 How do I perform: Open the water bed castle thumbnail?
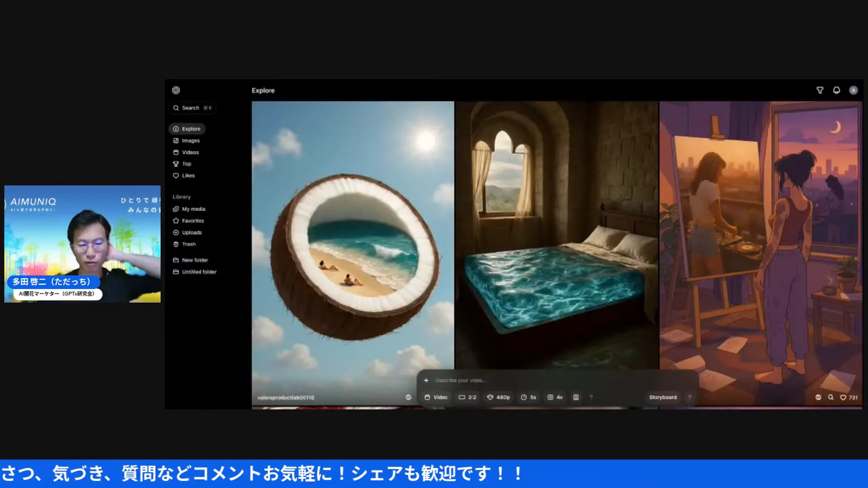557,235
